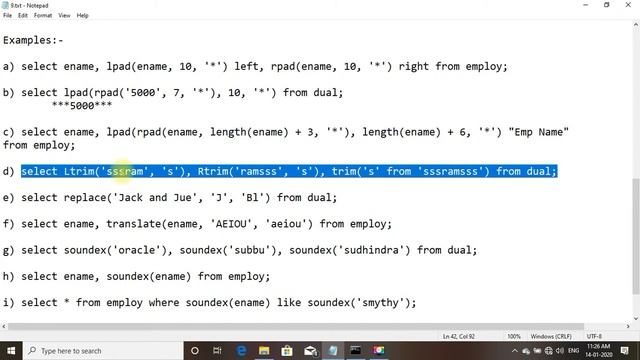
Task: Open the Action Center notifications icon
Action: coord(624,351)
